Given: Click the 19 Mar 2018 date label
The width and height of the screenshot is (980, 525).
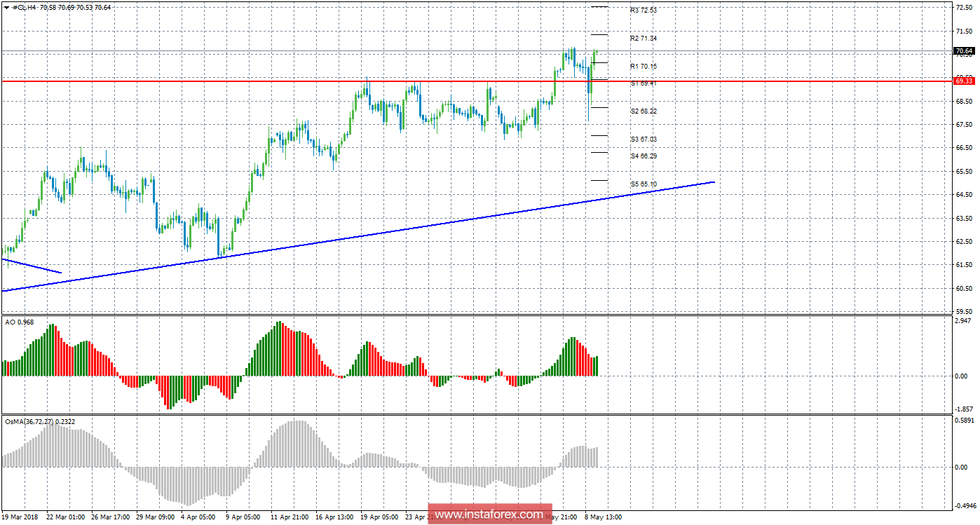Looking at the screenshot, I should 20,517.
